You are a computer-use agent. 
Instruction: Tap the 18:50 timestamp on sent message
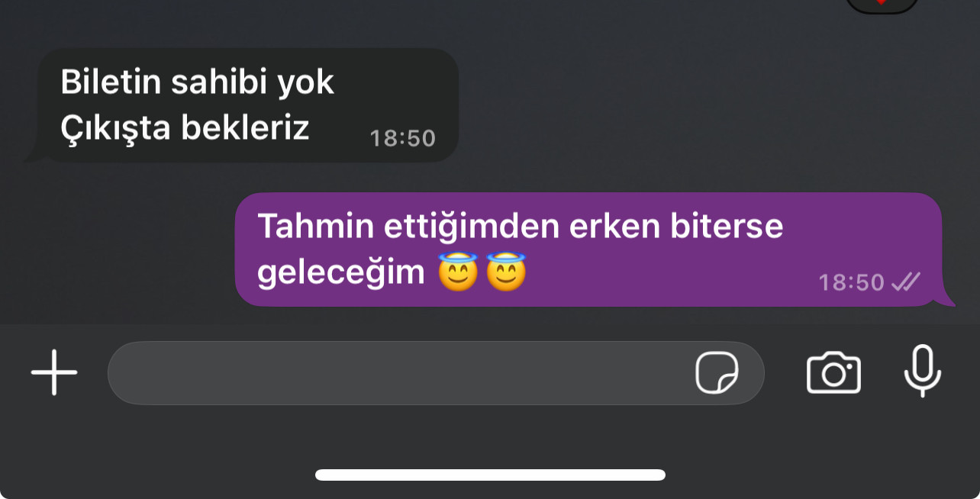(x=851, y=282)
